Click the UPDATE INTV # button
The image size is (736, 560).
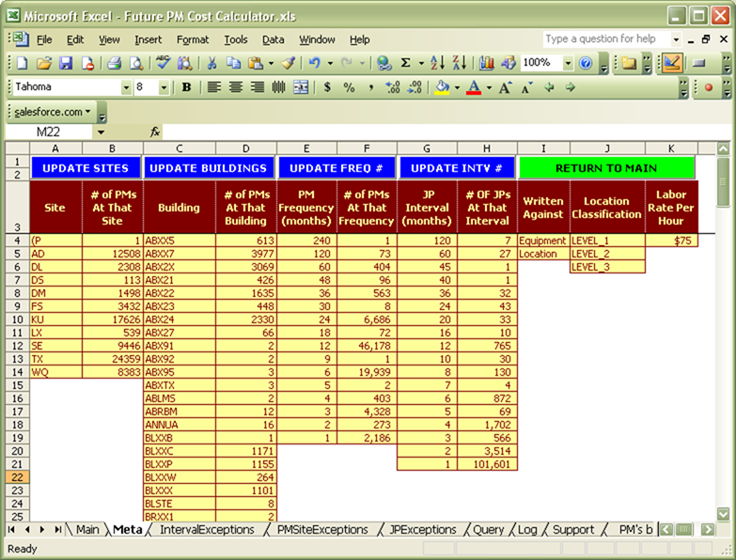[457, 168]
